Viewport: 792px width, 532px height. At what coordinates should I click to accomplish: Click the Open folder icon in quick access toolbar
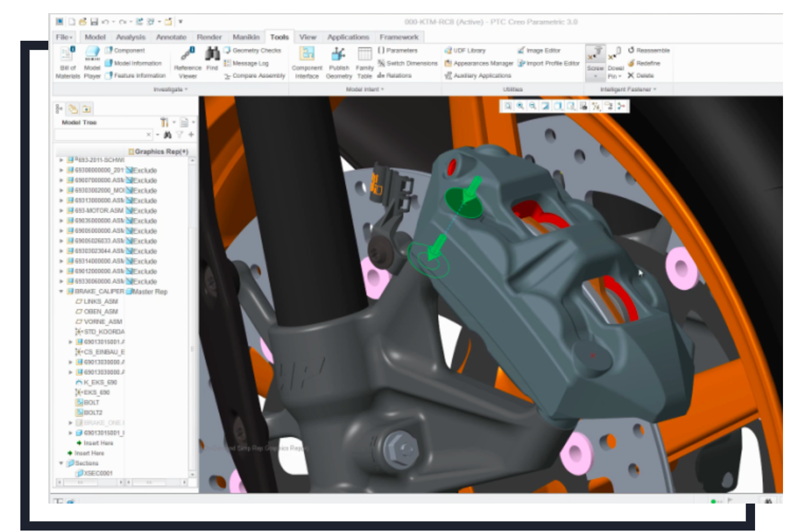pos(83,22)
